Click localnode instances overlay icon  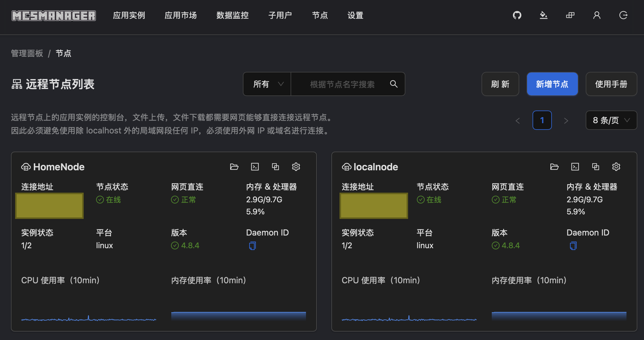(596, 167)
